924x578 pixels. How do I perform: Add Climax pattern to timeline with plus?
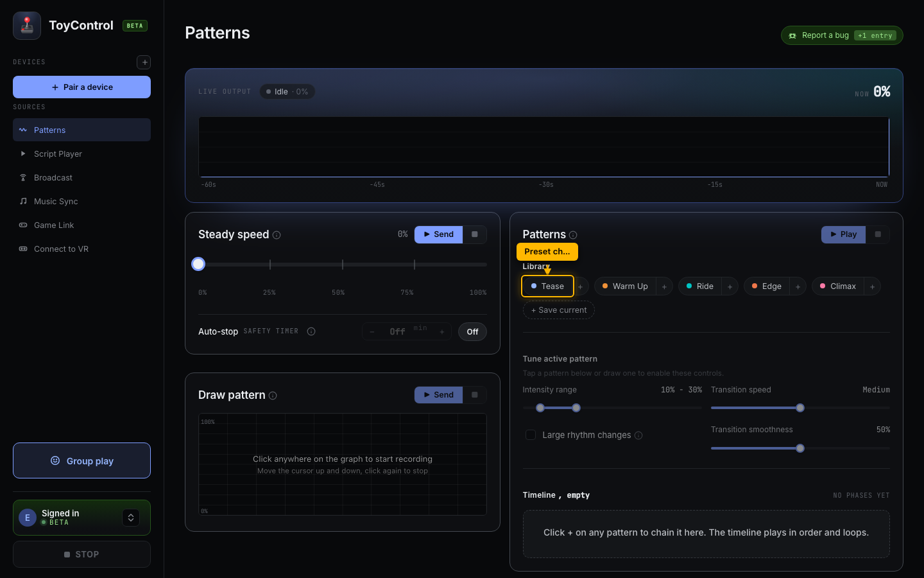click(872, 286)
